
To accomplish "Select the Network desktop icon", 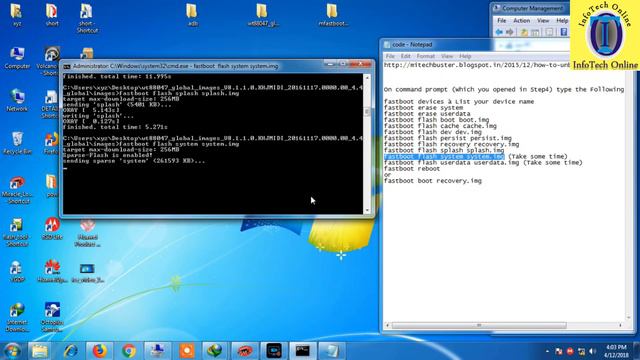I will tap(17, 100).
